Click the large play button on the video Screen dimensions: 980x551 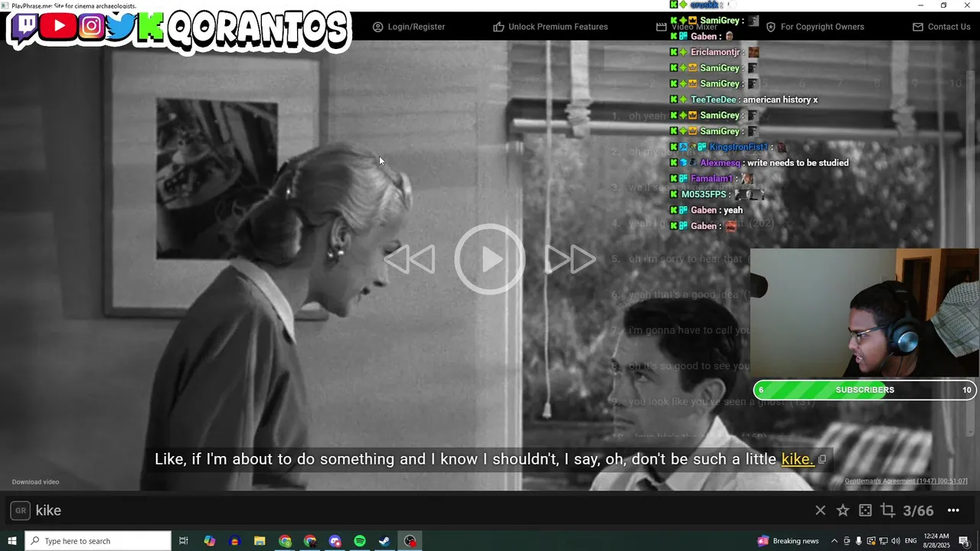click(490, 259)
